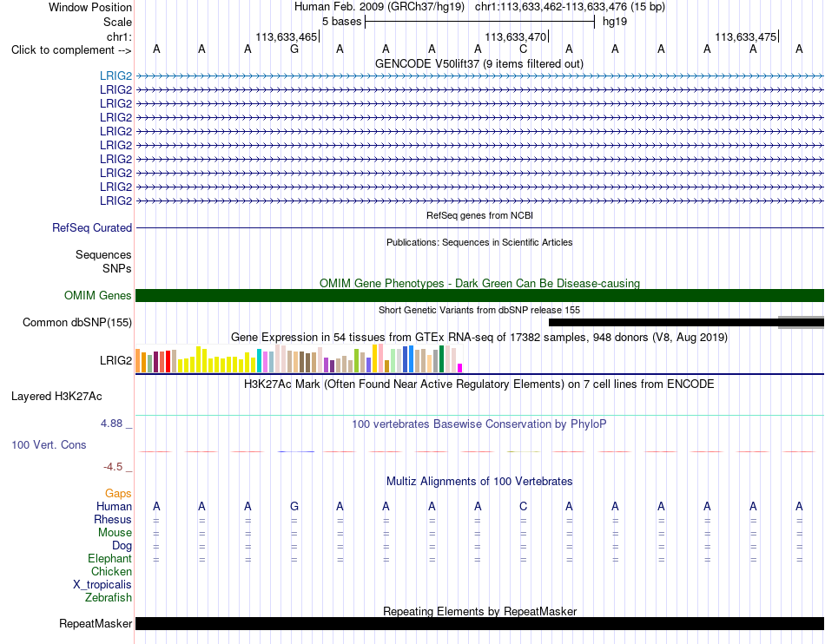Select 'Human Feb. 2009 (GRCh37/hg19)' assembly text
The image size is (825, 644).
coord(379,7)
